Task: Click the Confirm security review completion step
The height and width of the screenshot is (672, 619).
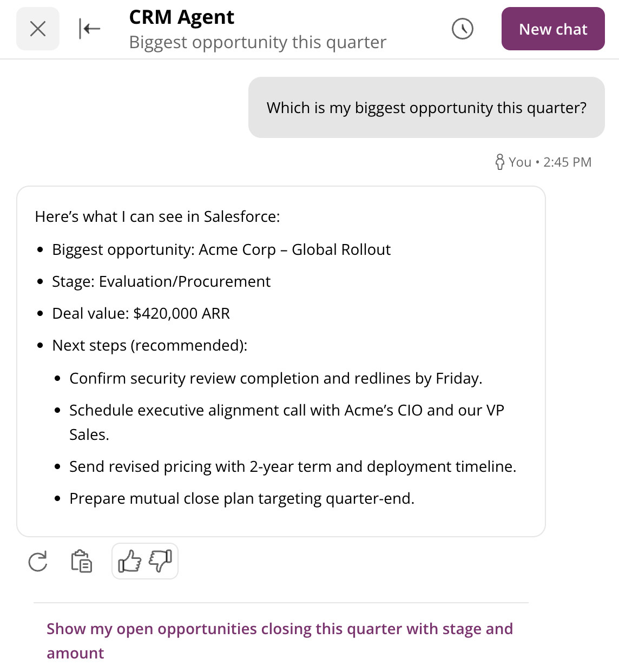Action: click(276, 378)
